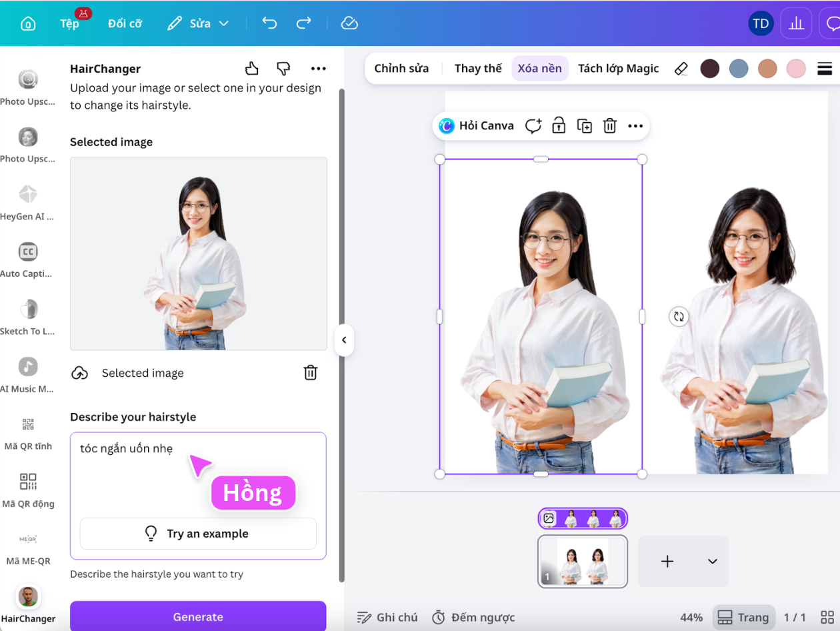840x631 pixels.
Task: Open HairChanger more options menu
Action: [319, 68]
